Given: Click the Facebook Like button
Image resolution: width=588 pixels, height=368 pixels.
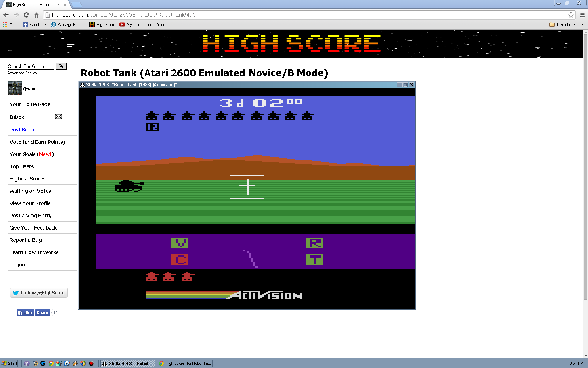Looking at the screenshot, I should (x=25, y=313).
